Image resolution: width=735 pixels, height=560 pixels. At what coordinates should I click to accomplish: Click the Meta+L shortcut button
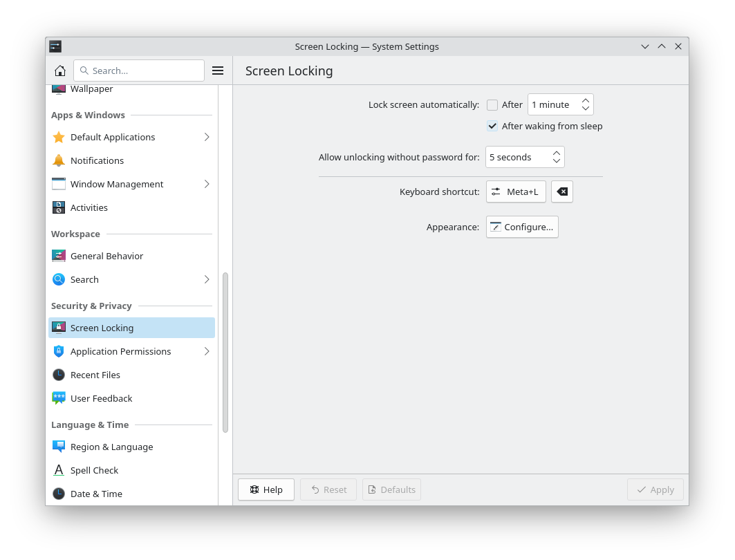click(515, 192)
